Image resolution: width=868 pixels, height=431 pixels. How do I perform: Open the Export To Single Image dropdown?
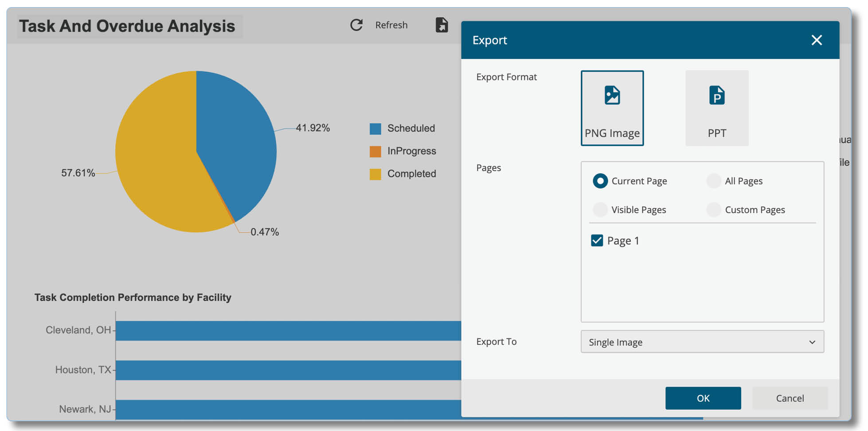pyautogui.click(x=702, y=342)
